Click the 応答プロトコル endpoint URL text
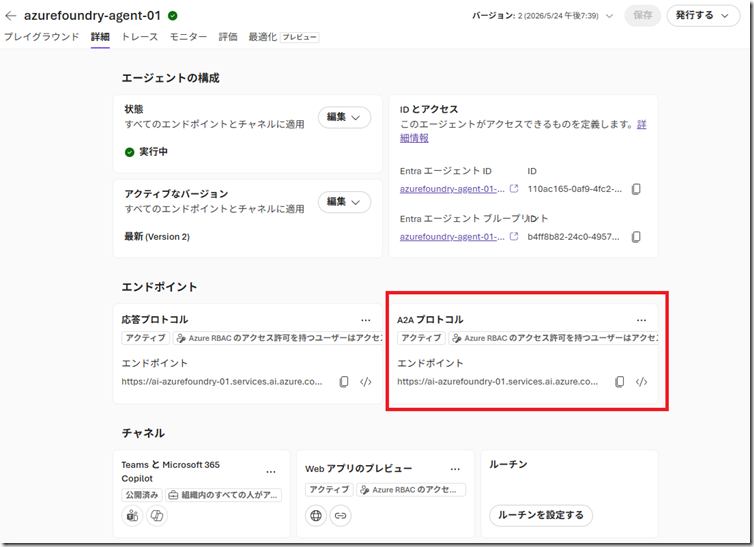This screenshot has height=547, width=754. pos(222,382)
